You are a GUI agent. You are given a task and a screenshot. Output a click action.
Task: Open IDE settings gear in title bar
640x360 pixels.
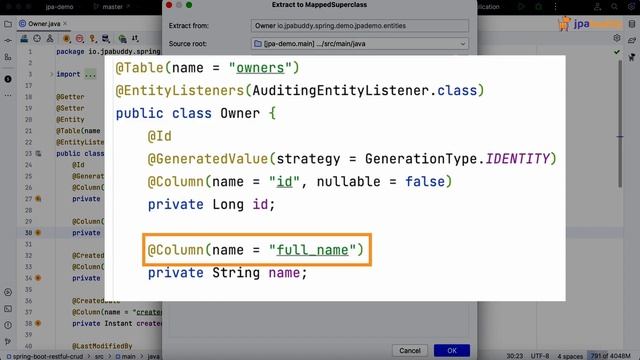point(631,7)
